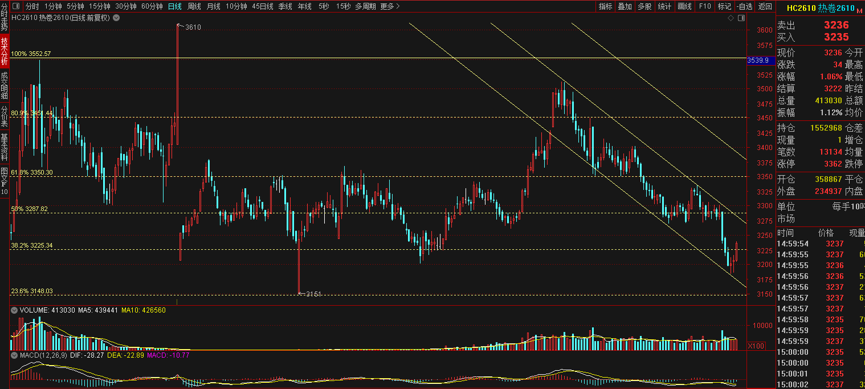Click the HC2610 code in quote panel
Viewport: 865px width, 389px height.
pos(800,8)
